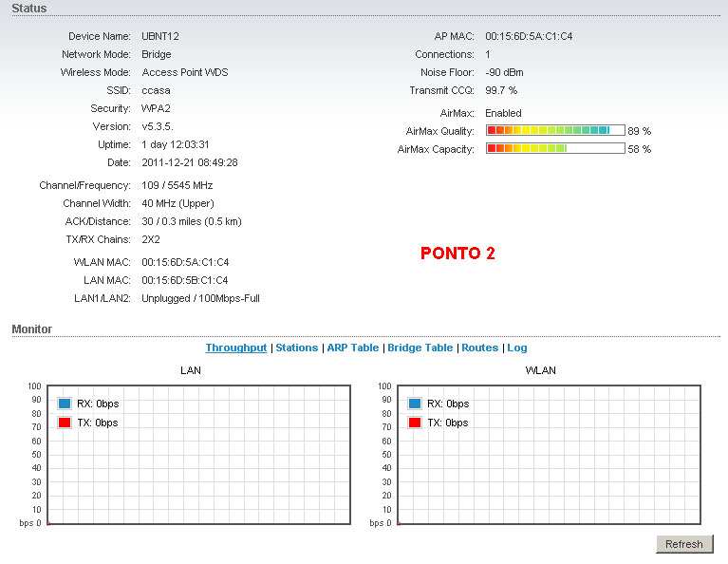The image size is (728, 564).
Task: Open the ARP Table link
Action: click(353, 348)
